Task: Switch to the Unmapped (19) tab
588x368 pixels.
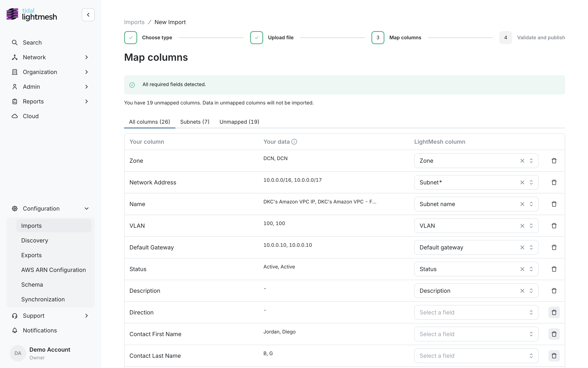Action: (x=239, y=122)
